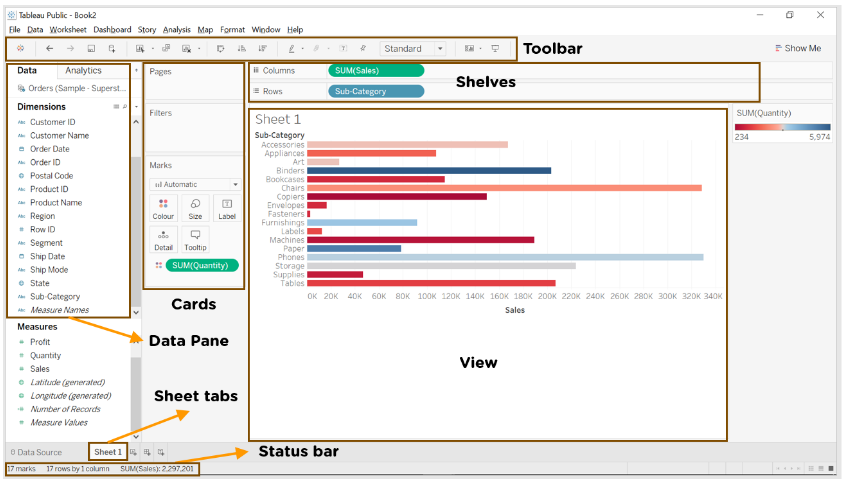Image resolution: width=846 pixels, height=485 pixels.
Task: Toggle mark labels using toolbar T icon
Action: click(x=343, y=48)
